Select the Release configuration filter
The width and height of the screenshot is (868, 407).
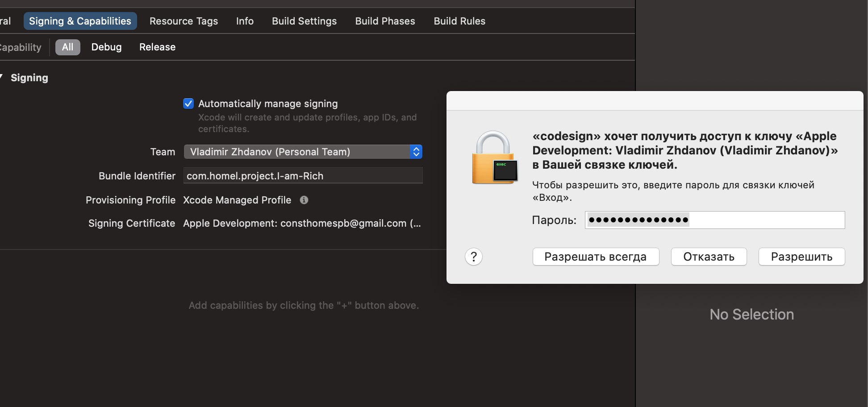coord(157,47)
